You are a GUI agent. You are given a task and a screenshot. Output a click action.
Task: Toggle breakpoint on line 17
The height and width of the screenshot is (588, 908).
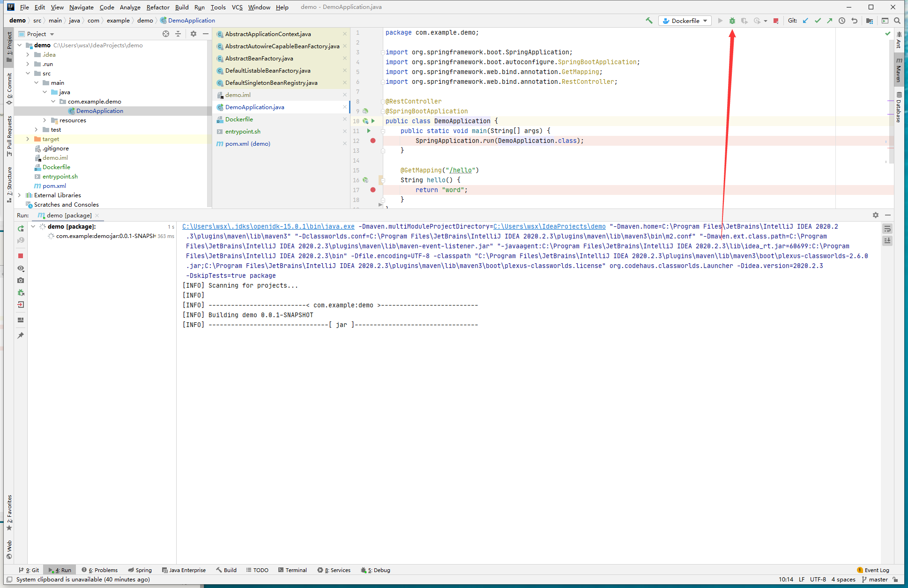click(x=372, y=190)
